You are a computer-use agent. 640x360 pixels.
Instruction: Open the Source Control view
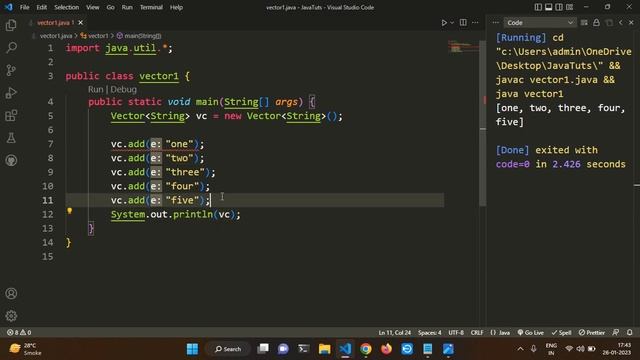pos(11,70)
